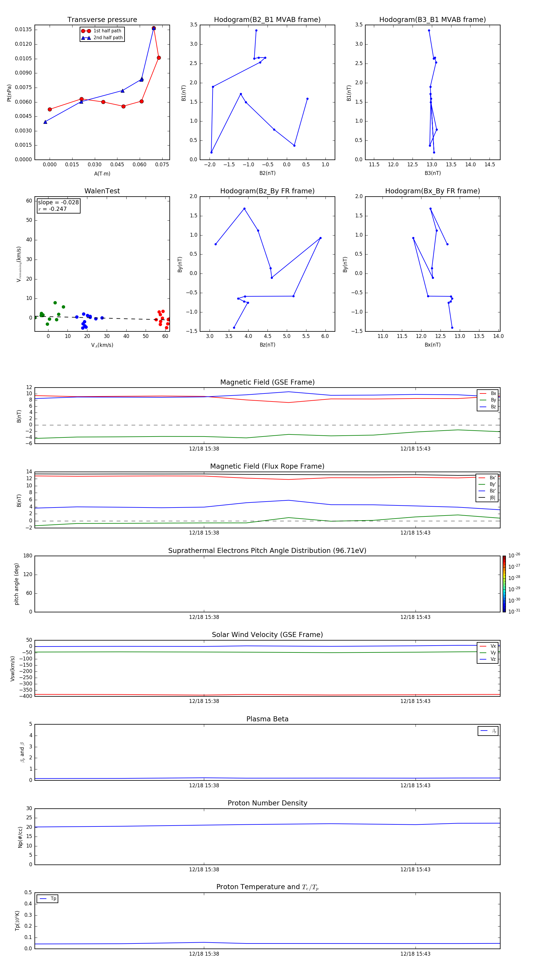
Task: Click the 'slope = -0.028' annotation
Action: point(58,203)
